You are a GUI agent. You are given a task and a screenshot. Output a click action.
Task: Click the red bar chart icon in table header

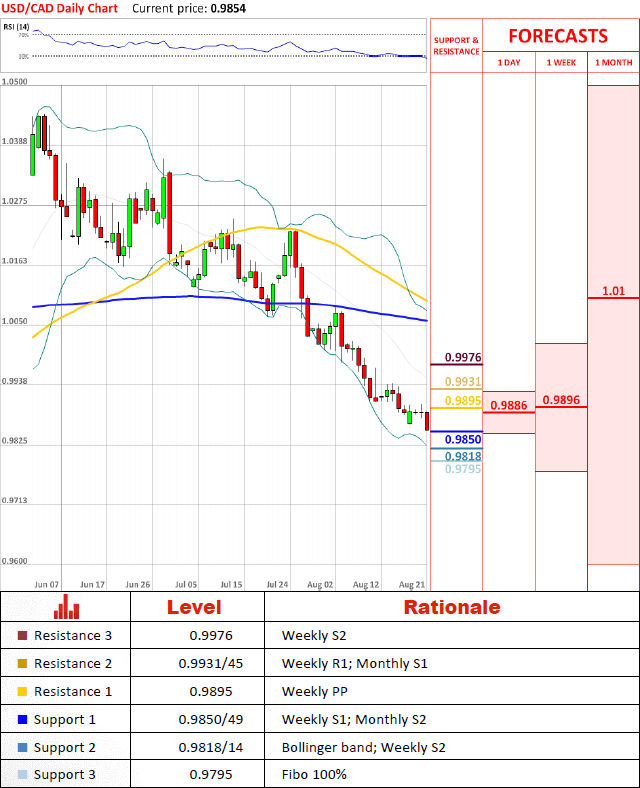[x=66, y=607]
